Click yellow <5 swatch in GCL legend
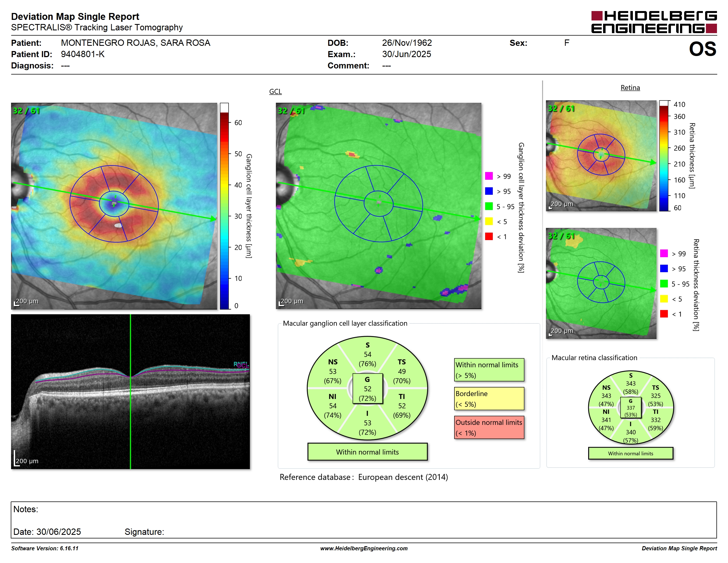The width and height of the screenshot is (728, 563). tap(489, 221)
